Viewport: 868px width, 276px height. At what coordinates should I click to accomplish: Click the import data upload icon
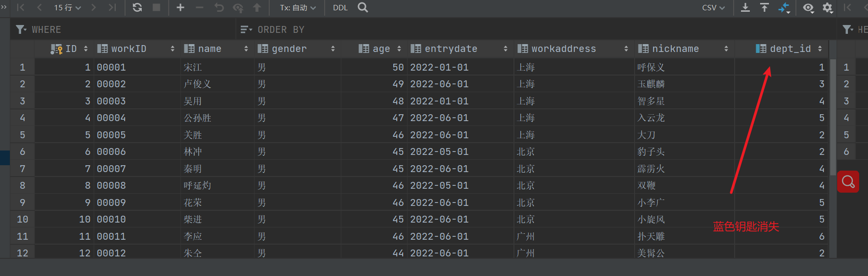pos(765,7)
